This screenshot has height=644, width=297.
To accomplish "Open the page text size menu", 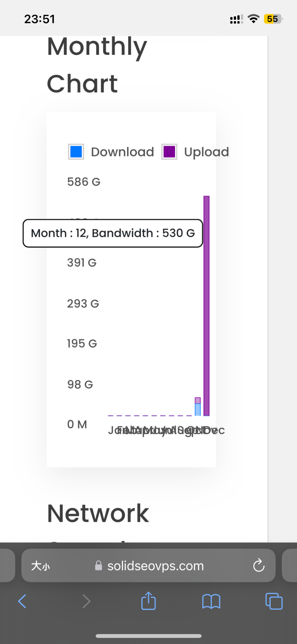I will click(x=40, y=566).
